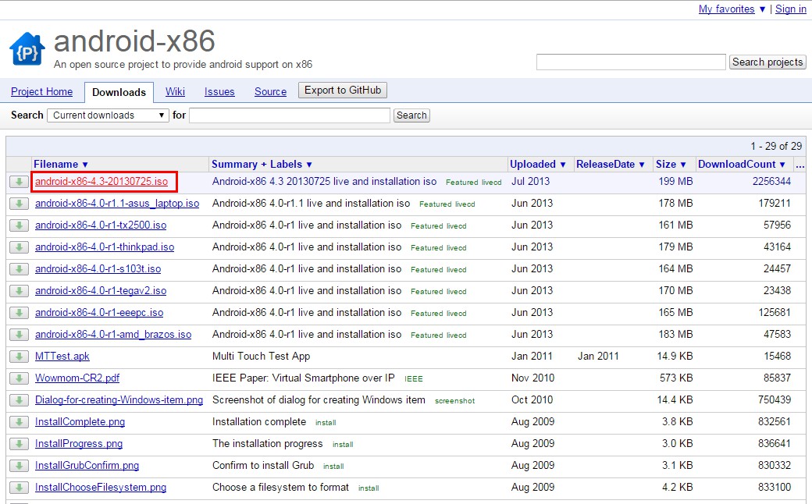Click download arrow for android-x86-4.3-20130725.iso
812x504 pixels.
[x=19, y=182]
